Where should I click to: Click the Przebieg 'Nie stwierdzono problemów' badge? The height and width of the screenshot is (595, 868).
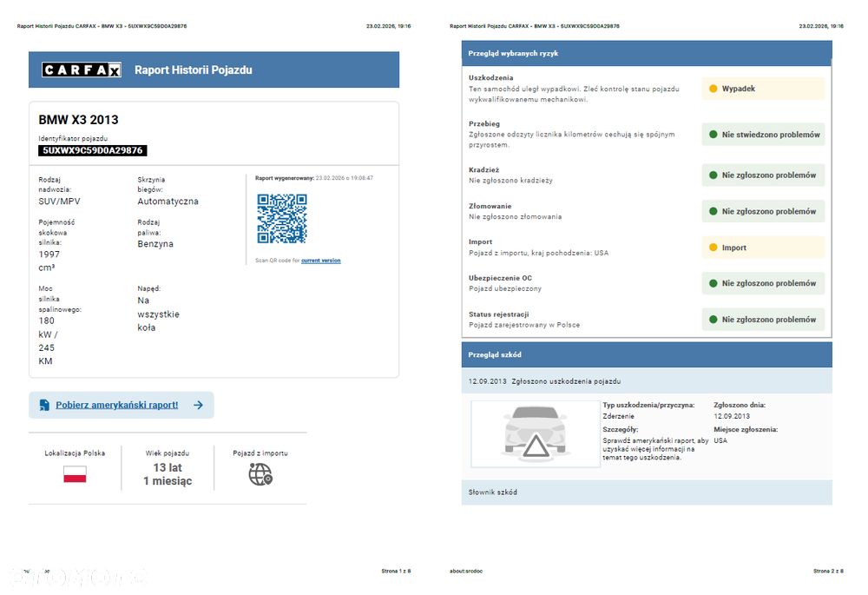click(763, 135)
